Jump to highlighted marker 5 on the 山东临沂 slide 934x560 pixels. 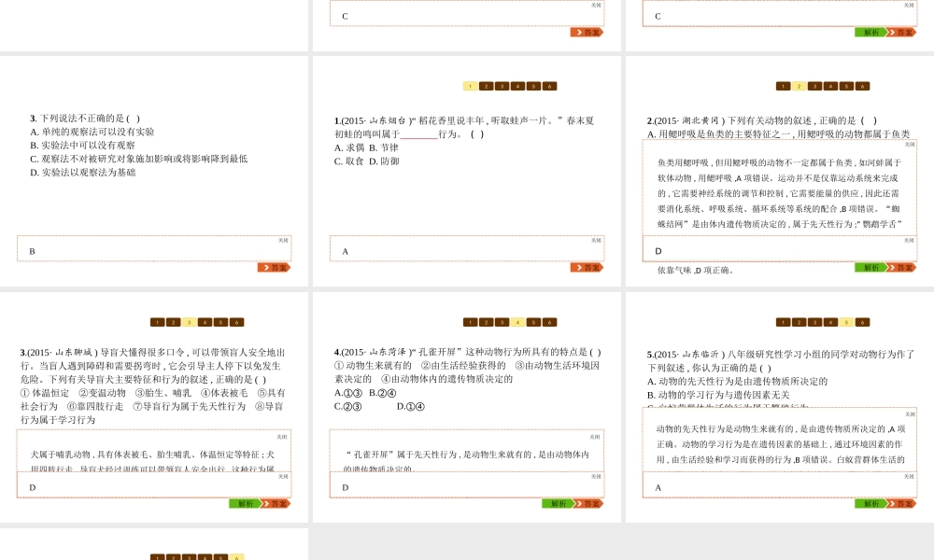click(846, 323)
